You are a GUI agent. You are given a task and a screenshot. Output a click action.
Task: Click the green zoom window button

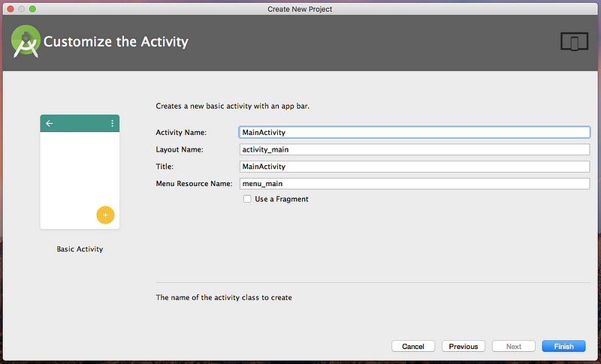click(32, 9)
